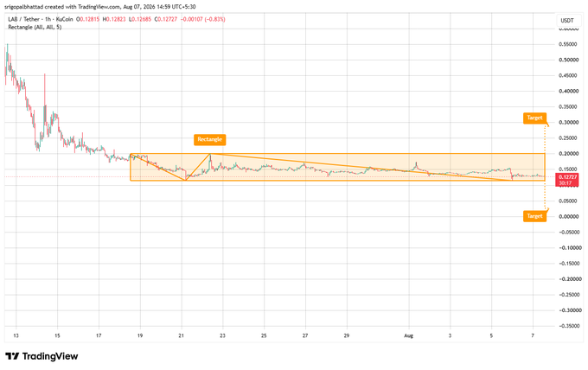
Task: Click the countdown timer 30:17 under price tag
Action: coord(565,183)
